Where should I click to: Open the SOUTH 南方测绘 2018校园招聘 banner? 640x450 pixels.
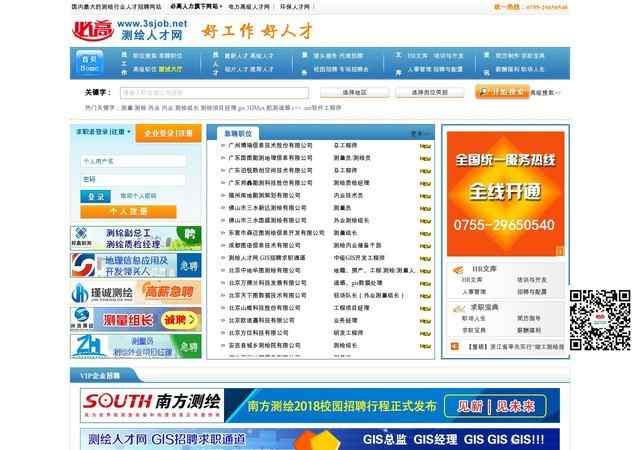[320, 405]
